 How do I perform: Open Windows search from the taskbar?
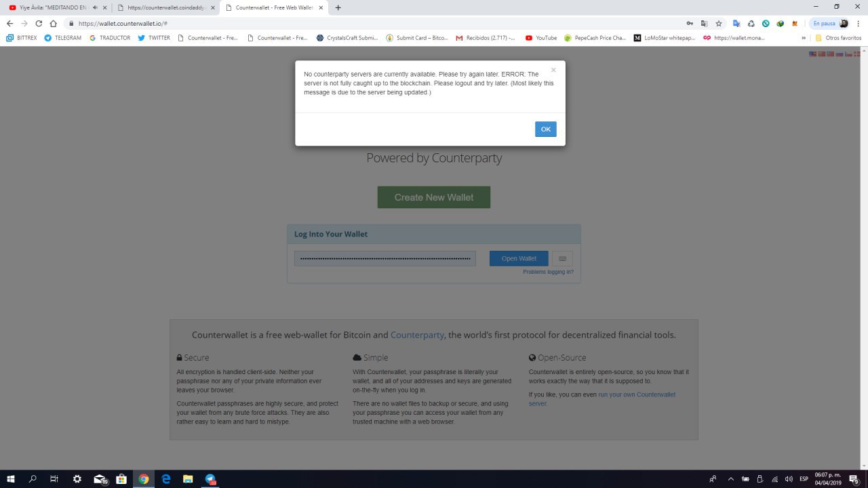[33, 479]
